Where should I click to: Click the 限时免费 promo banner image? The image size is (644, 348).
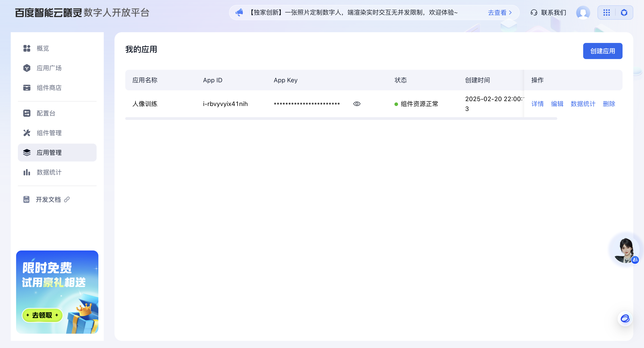pos(57,292)
